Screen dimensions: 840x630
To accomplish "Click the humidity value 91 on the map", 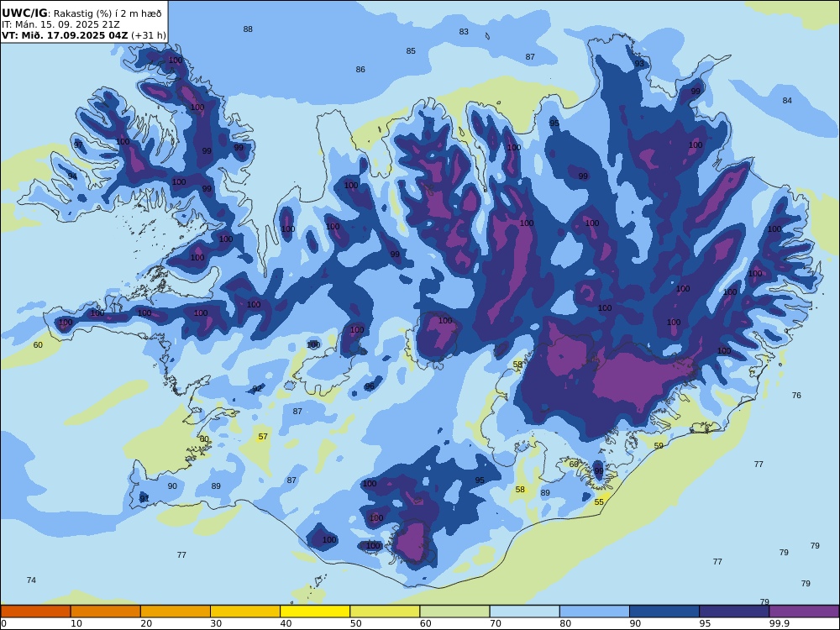I will click(144, 499).
